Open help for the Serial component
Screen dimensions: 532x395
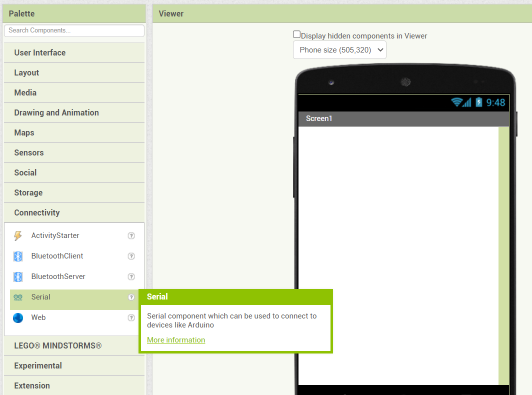click(131, 297)
